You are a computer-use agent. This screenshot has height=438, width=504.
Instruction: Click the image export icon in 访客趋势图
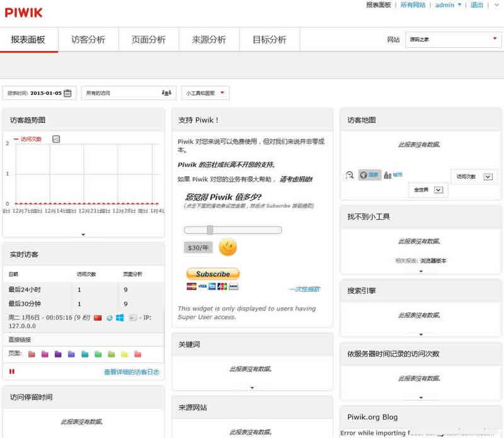(x=56, y=138)
